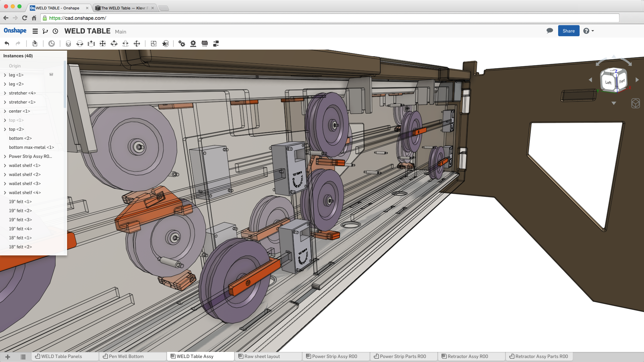Open the help dropdown menu
This screenshot has width=644, height=362.
coord(588,31)
